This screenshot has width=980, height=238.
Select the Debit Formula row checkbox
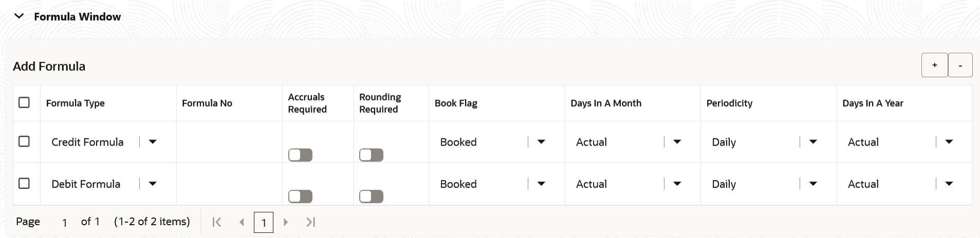(x=24, y=184)
